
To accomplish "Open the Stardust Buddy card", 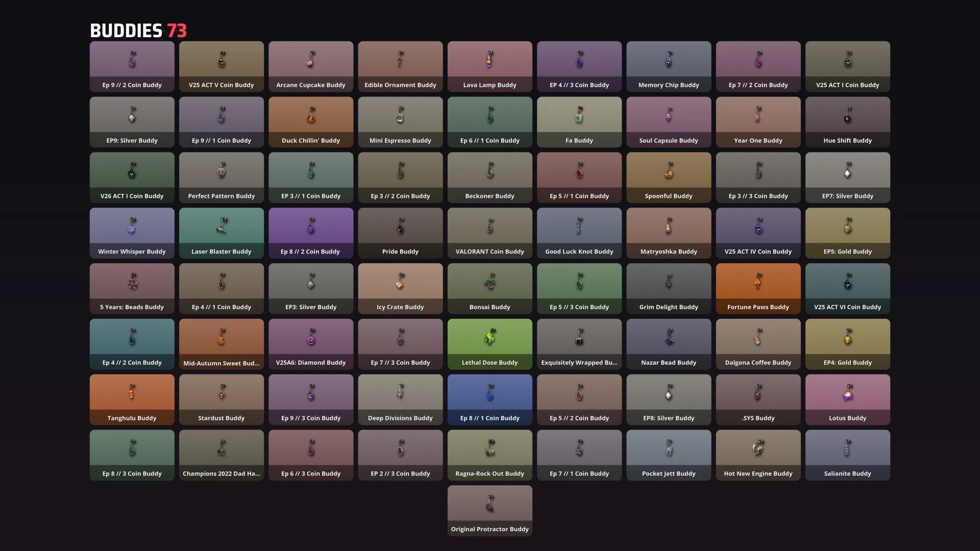I will 222,400.
